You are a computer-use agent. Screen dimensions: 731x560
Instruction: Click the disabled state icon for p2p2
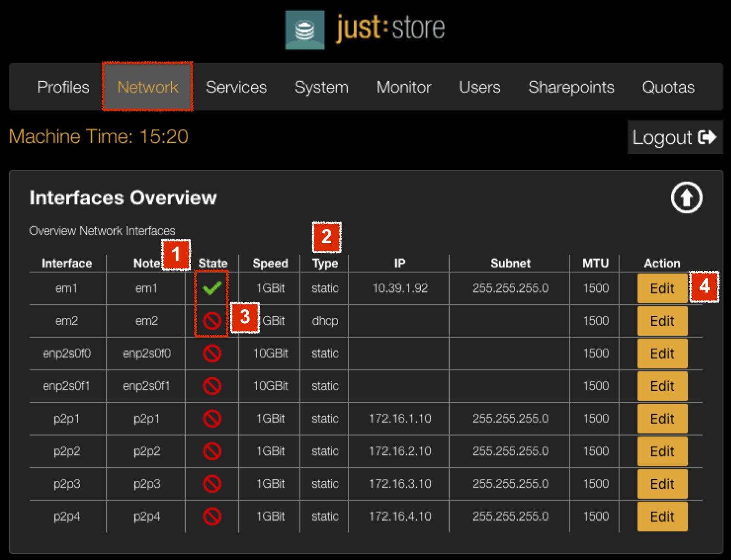click(212, 451)
